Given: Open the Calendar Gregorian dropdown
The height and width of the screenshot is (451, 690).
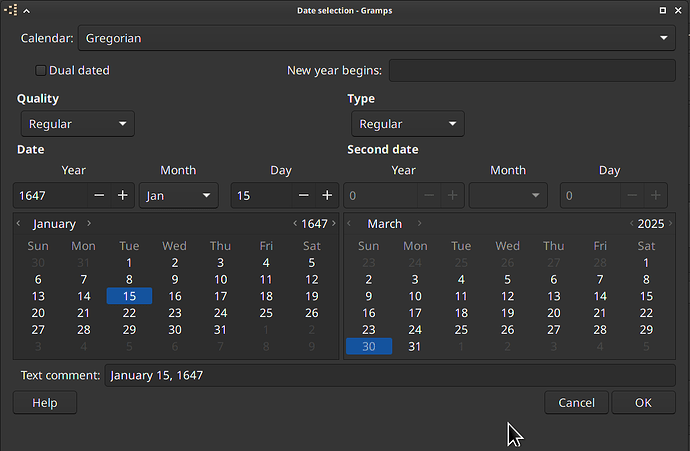Looking at the screenshot, I should click(x=377, y=38).
